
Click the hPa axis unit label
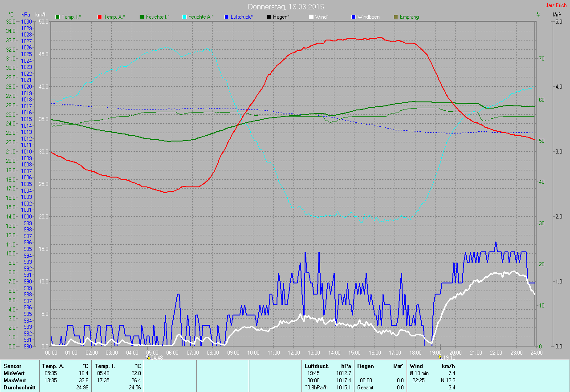[26, 15]
